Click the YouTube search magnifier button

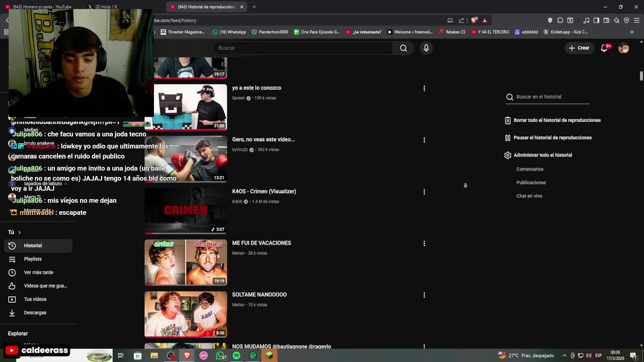(404, 48)
